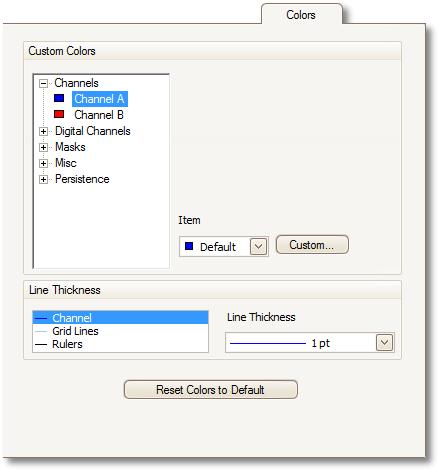Click the black line icon beside Rulers
The width and height of the screenshot is (439, 471).
coord(41,345)
